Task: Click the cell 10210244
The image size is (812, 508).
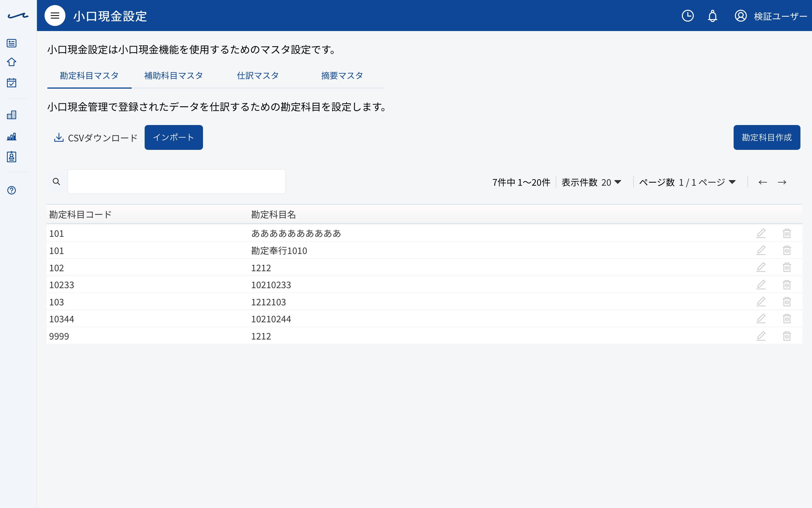Action: 271,319
